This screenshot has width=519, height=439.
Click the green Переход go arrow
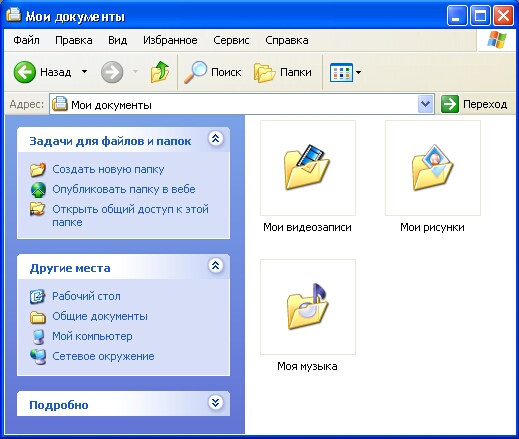click(x=450, y=104)
